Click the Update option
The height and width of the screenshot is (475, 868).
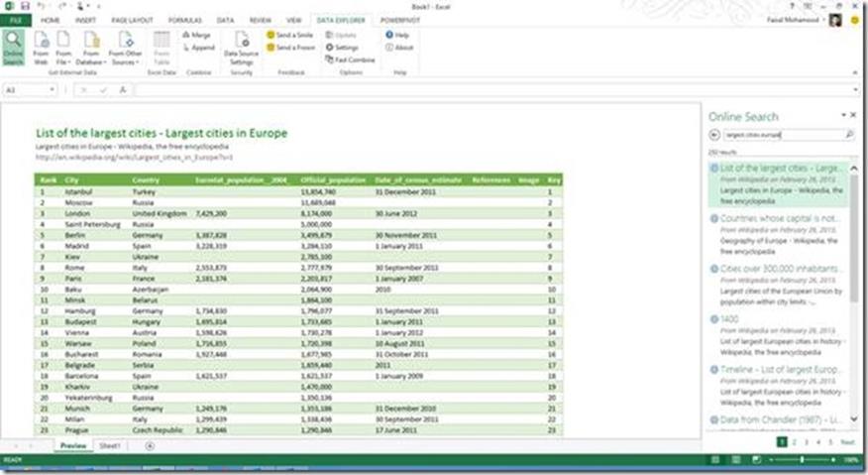[342, 35]
